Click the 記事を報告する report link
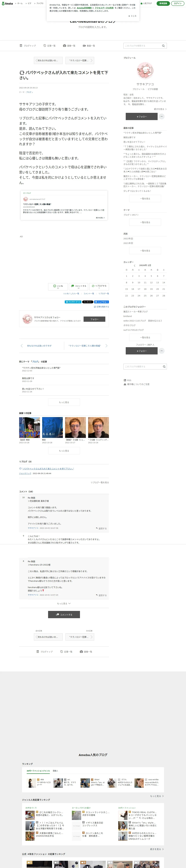Viewport: 186px width, 868px height. 102,307
